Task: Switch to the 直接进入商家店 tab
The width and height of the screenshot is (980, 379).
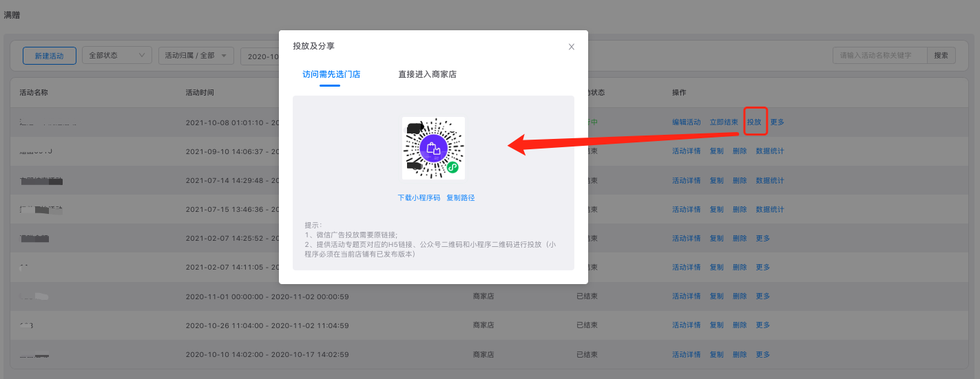Action: coord(427,74)
